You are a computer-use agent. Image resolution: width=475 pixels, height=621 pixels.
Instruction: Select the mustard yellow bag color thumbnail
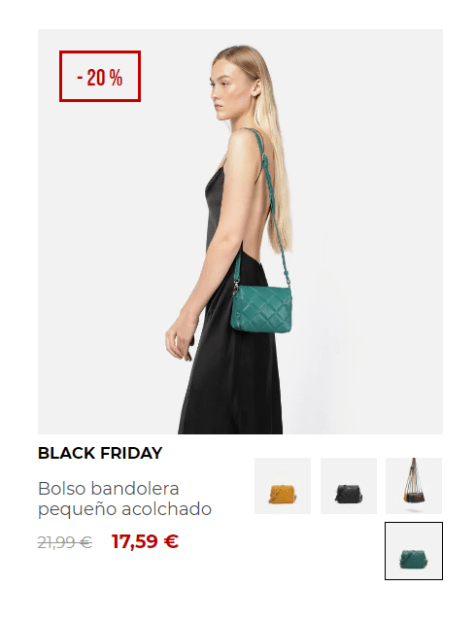point(282,486)
